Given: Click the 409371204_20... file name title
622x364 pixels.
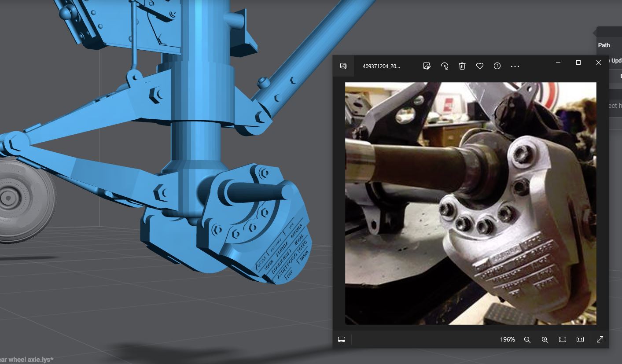Looking at the screenshot, I should (381, 66).
